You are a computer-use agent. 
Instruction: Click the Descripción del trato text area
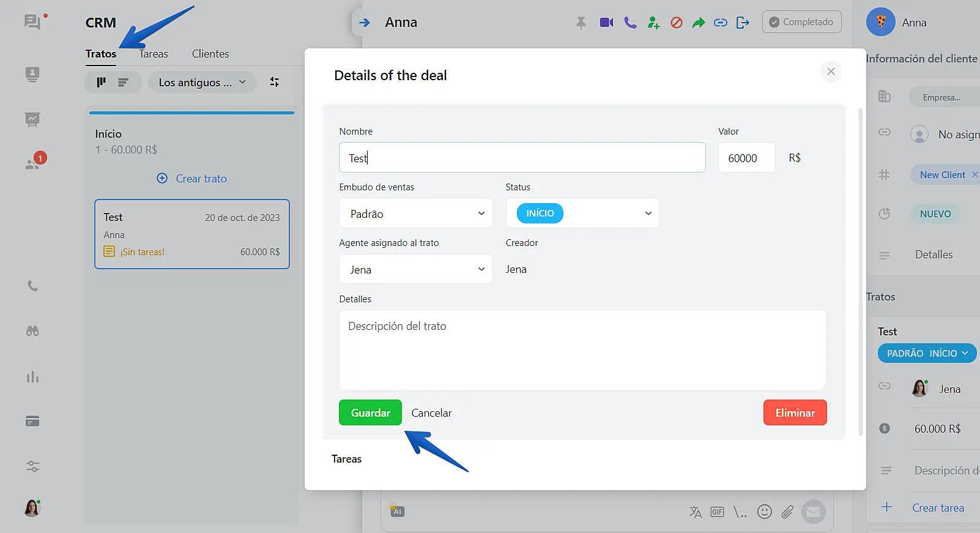point(582,350)
